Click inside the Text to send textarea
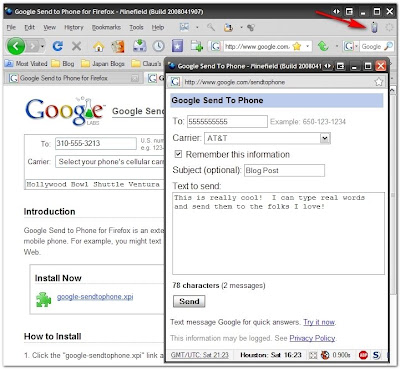The height and width of the screenshot is (369, 400). (278, 233)
